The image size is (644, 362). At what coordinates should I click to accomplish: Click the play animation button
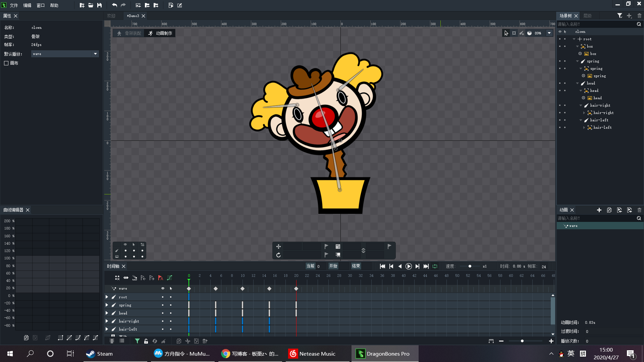409,266
